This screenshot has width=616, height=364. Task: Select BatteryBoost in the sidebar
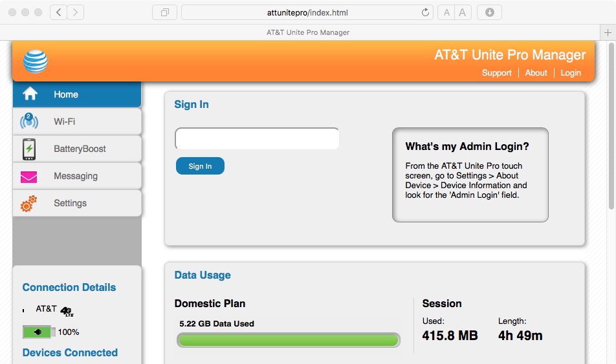[80, 149]
